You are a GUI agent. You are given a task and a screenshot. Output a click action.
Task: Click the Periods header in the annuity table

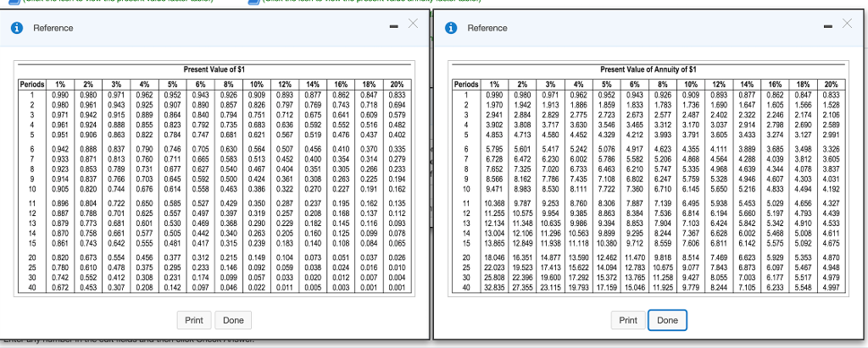(466, 86)
